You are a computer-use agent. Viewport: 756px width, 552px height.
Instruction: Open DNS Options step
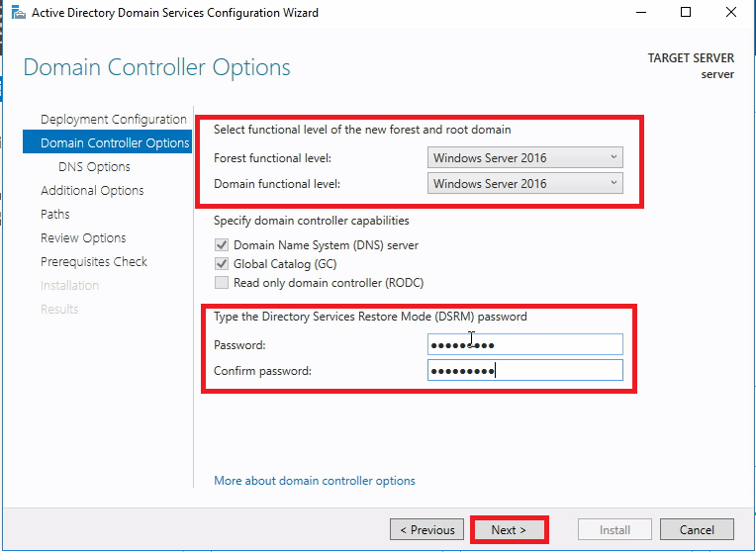[x=94, y=167]
